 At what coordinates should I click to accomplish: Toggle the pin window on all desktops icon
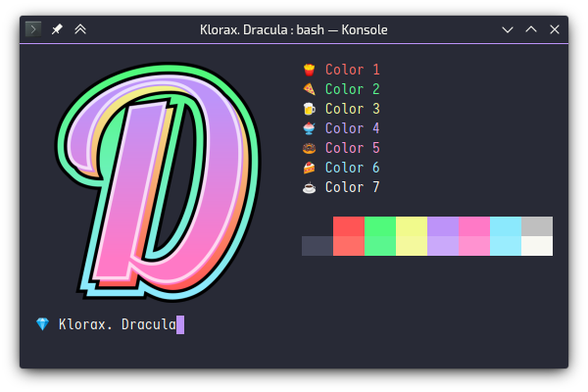coord(57,29)
